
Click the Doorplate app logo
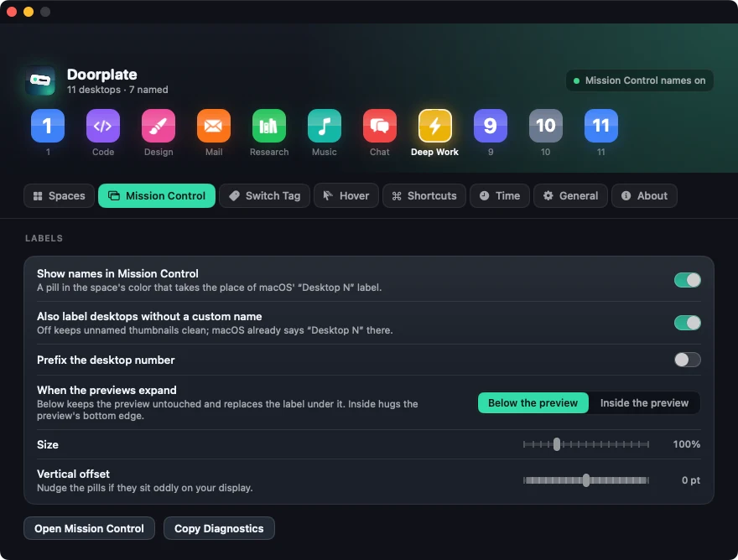pyautogui.click(x=40, y=80)
